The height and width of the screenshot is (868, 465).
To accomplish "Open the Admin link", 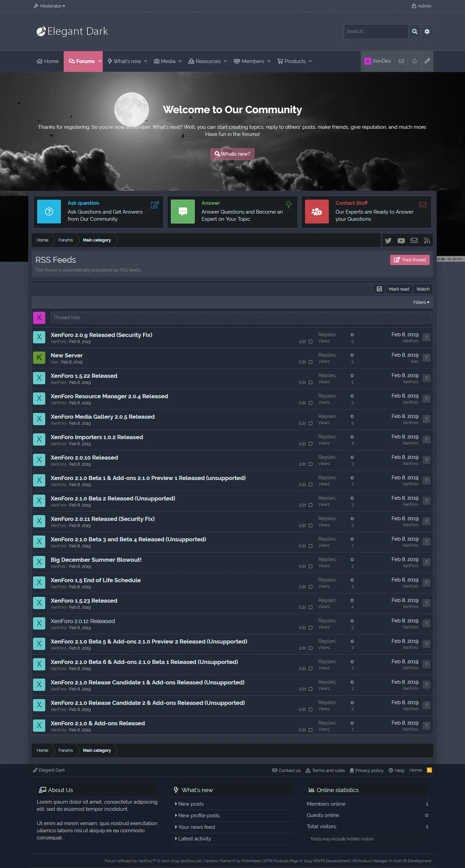I will click(421, 6).
